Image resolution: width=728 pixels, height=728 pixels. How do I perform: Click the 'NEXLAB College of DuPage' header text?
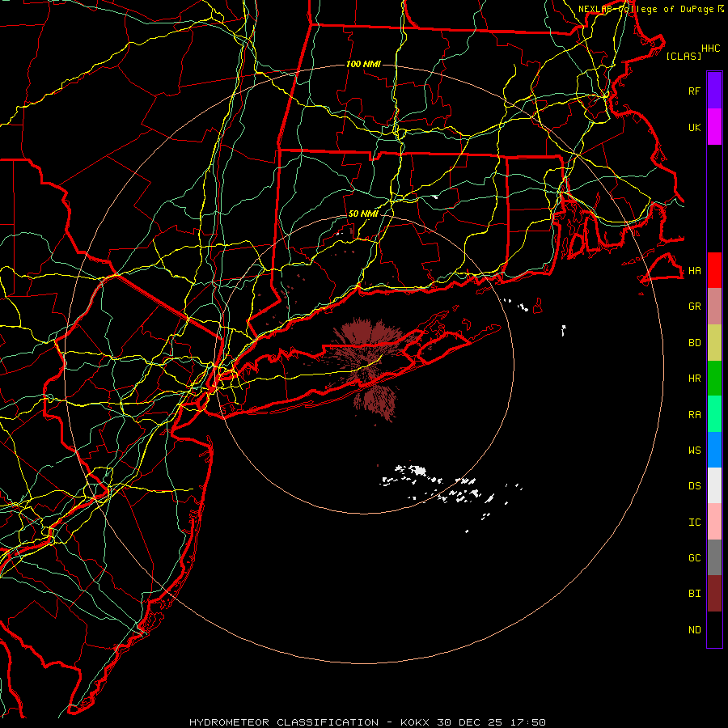click(x=645, y=9)
